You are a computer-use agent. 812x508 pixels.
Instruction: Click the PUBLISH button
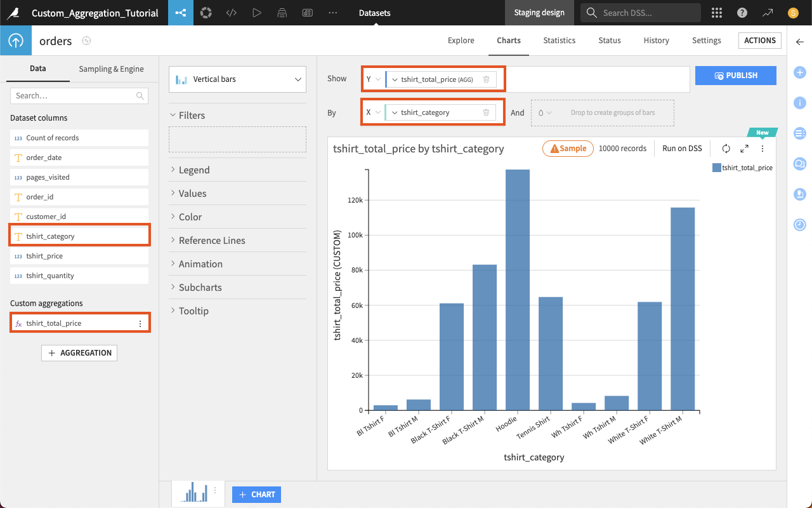(736, 76)
